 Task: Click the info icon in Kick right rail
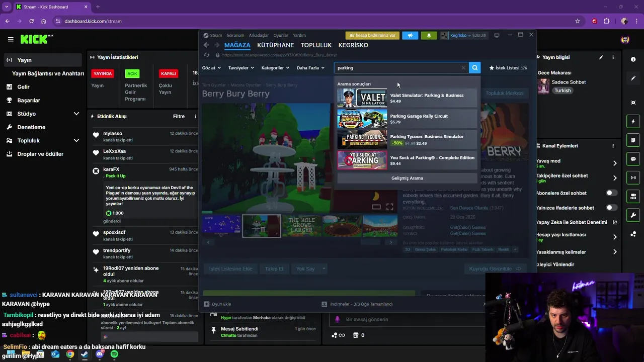pyautogui.click(x=633, y=59)
